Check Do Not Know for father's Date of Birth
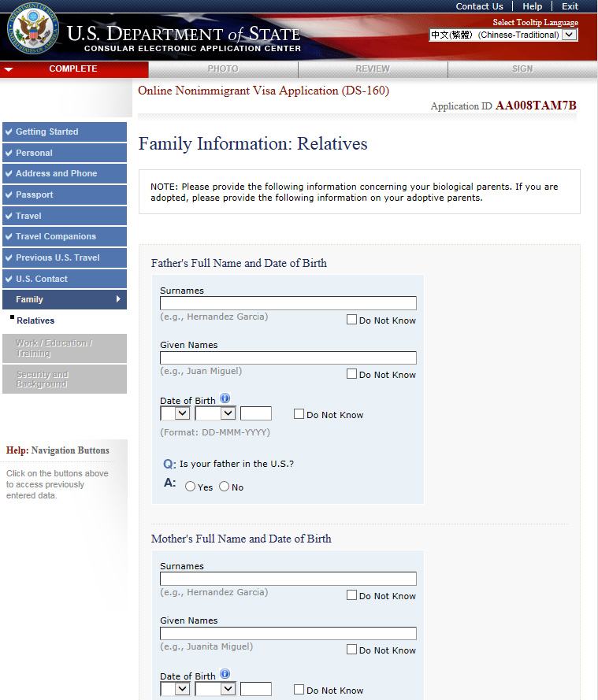This screenshot has height=700, width=598. (299, 414)
